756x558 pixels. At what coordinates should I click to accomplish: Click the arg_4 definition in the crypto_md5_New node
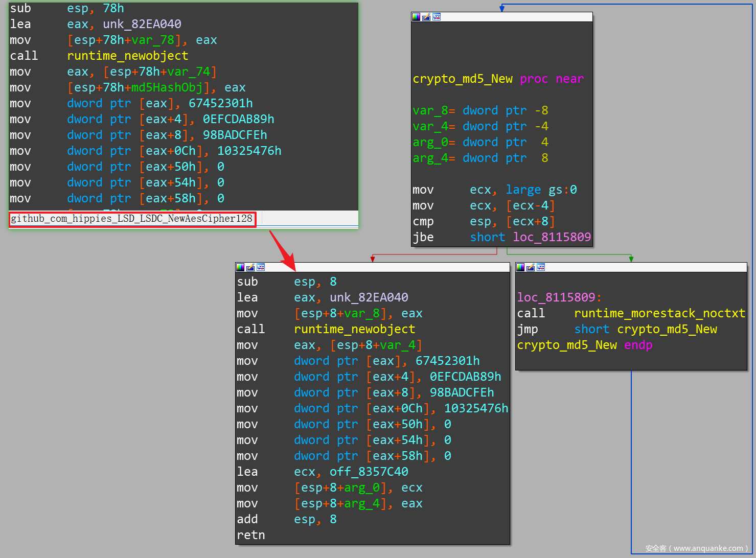pyautogui.click(x=426, y=158)
